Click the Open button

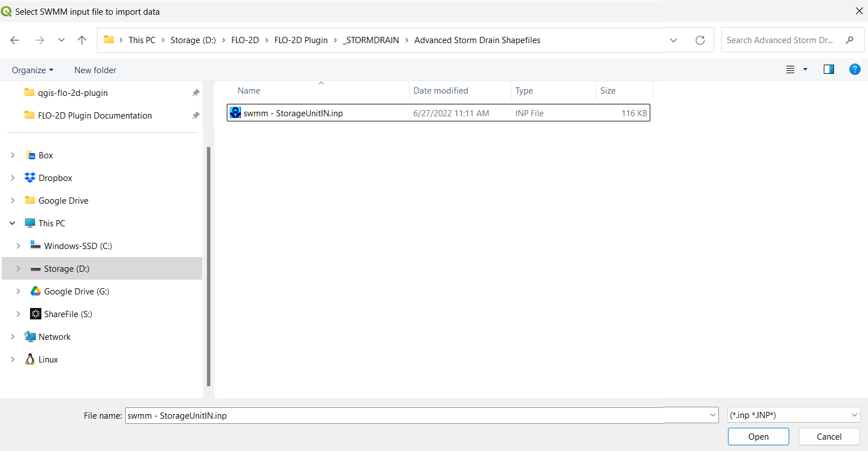point(758,437)
